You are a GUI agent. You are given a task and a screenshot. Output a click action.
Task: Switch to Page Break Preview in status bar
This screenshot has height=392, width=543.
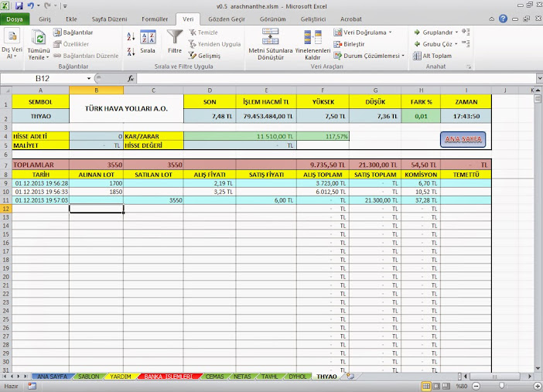[446, 386]
